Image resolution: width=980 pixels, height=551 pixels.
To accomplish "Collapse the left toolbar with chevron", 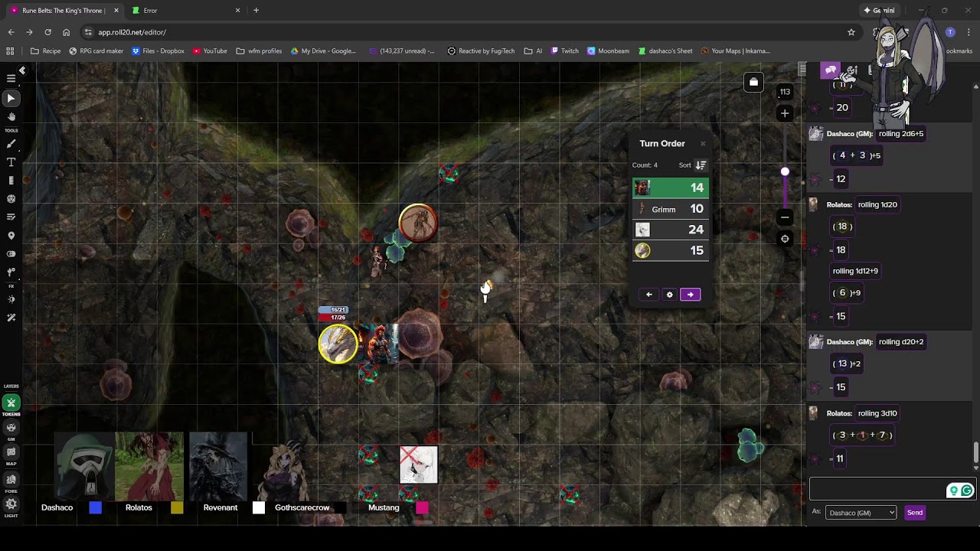I will pos(22,70).
